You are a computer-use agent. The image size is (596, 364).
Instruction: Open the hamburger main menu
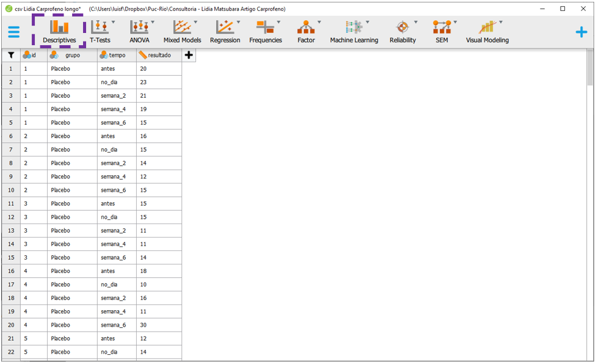pos(13,32)
